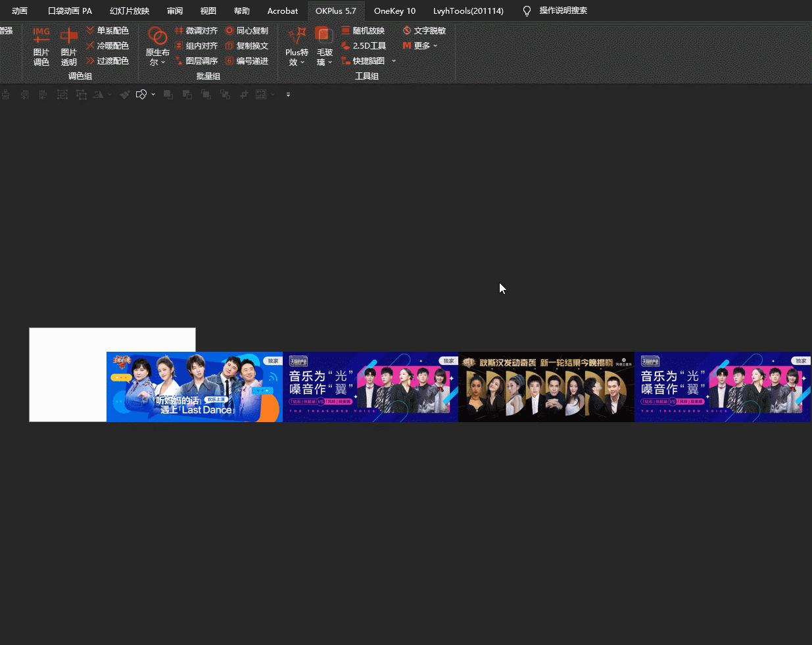Expand the Plus特效 dropdown menu

[302, 62]
